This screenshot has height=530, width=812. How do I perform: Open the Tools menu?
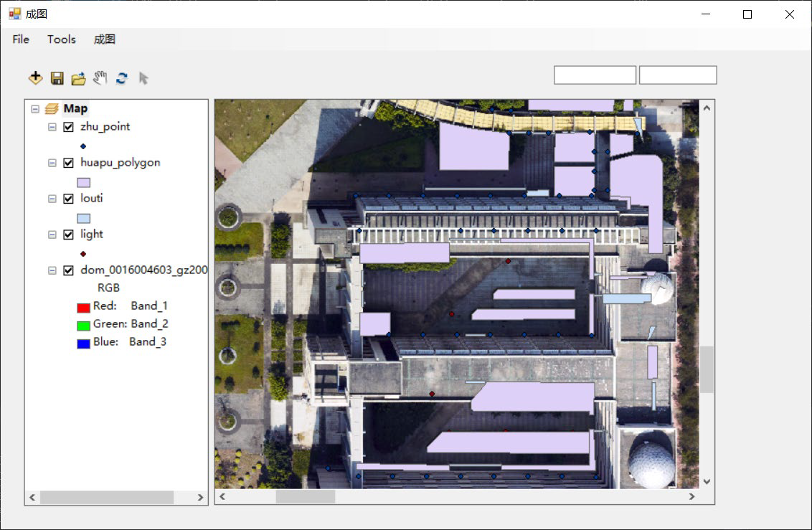click(x=62, y=39)
